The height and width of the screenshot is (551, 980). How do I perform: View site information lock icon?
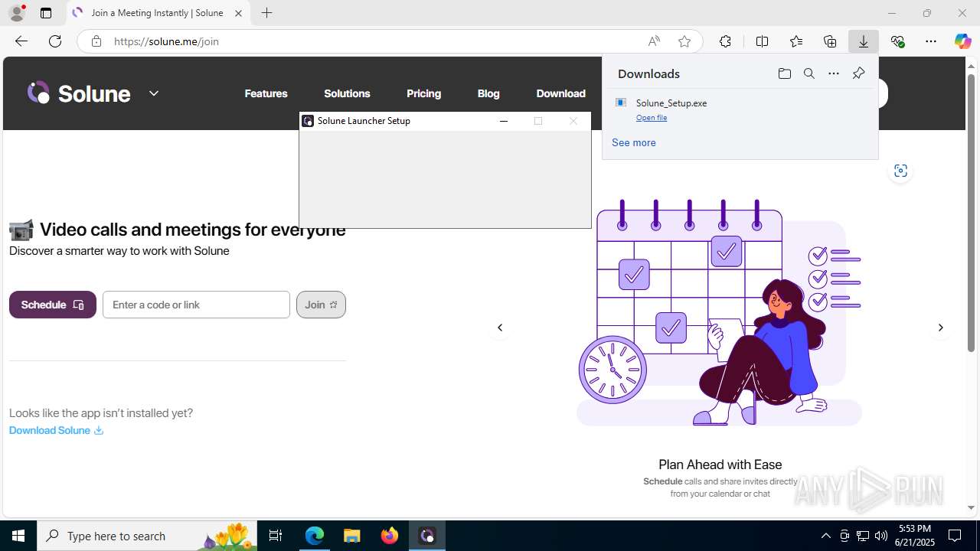coord(96,41)
